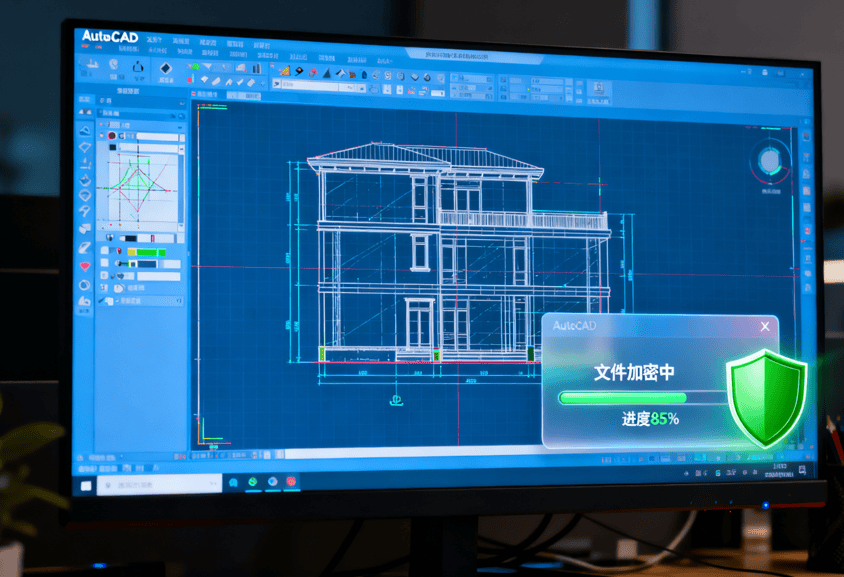This screenshot has width=844, height=577.
Task: Toggle the red circle indicator in the side panel
Action: [x=111, y=136]
